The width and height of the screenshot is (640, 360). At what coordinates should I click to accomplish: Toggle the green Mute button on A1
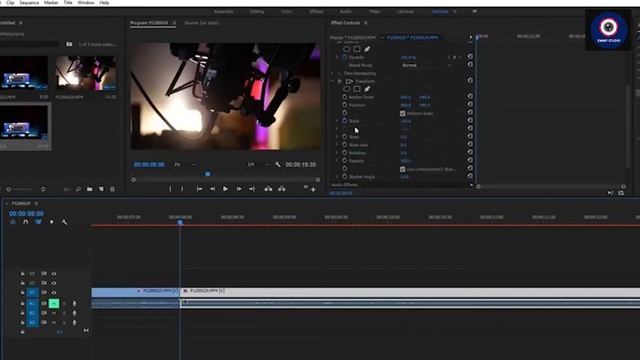(54, 304)
